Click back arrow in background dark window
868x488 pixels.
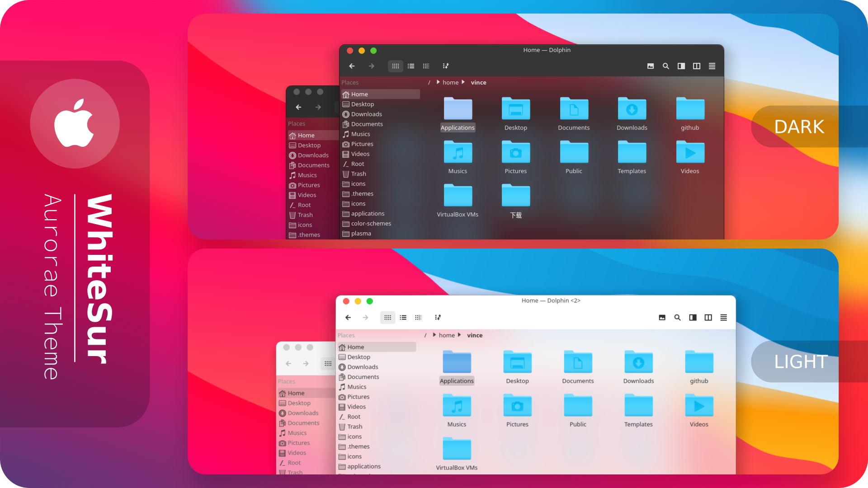pos(298,107)
